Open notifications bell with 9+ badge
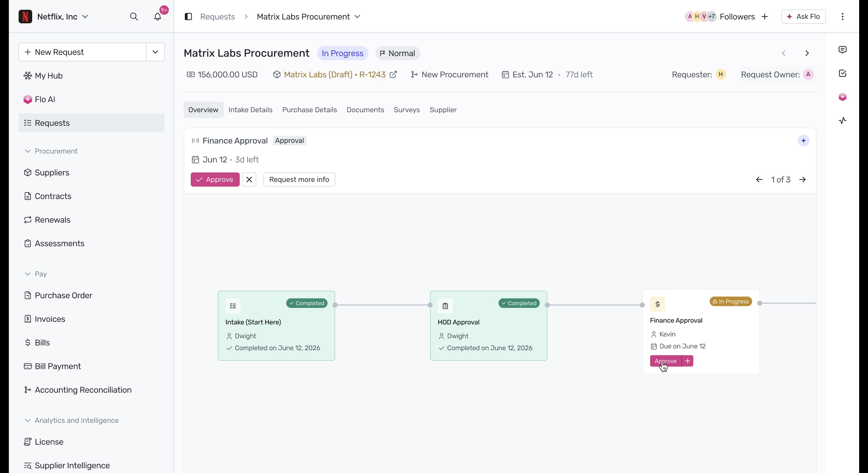Image resolution: width=868 pixels, height=473 pixels. click(158, 17)
